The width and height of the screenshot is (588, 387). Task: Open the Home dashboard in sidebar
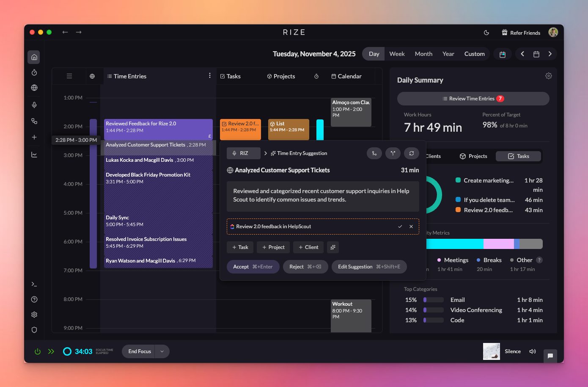[x=34, y=57]
